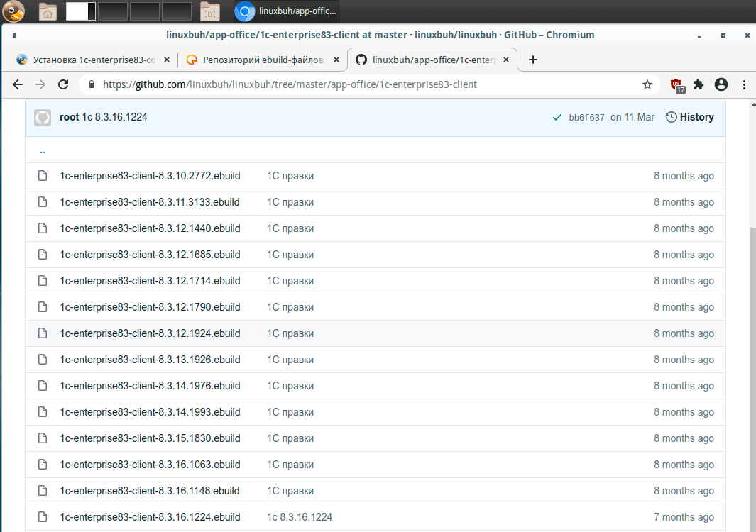This screenshot has width=756, height=532.
Task: Click the browser back arrow
Action: pos(18,84)
